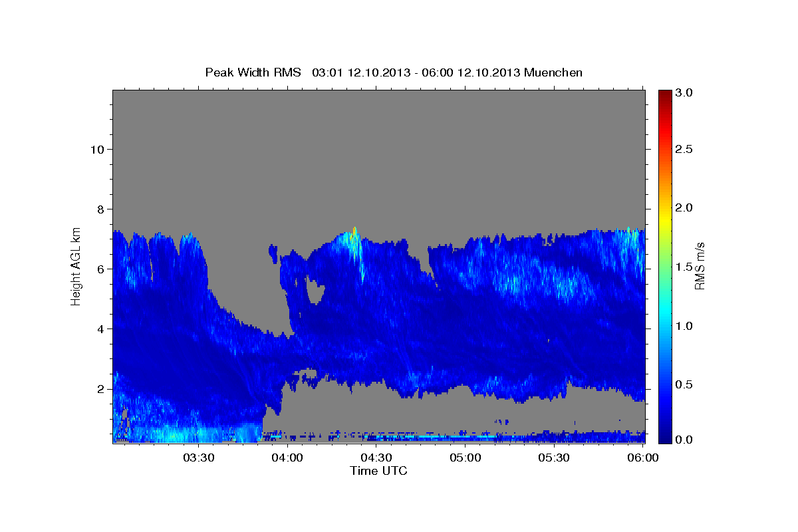Click the plot title 'Peak Width RMS'
798x532 pixels.
(253, 72)
